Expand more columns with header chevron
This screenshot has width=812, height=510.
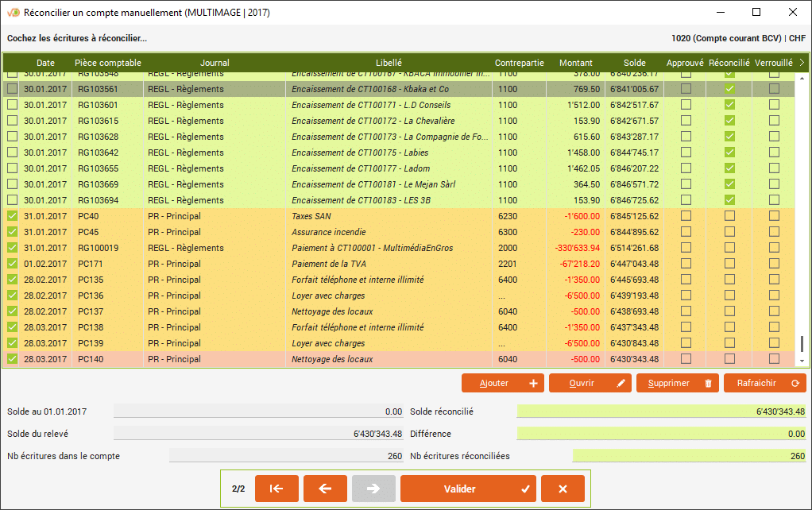(x=802, y=63)
